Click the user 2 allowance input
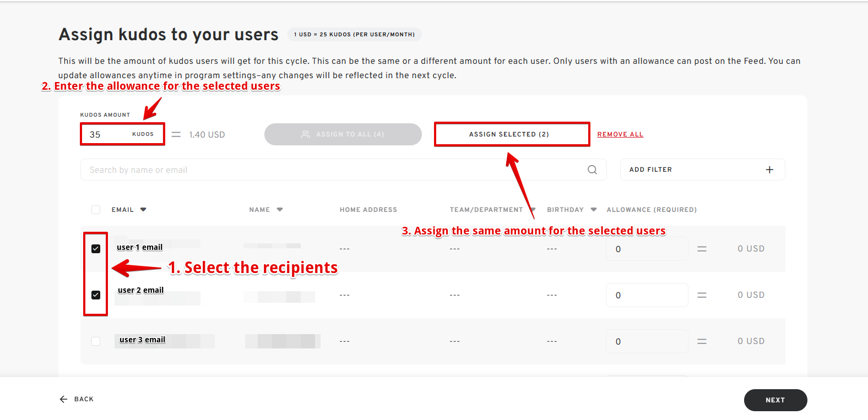Image resolution: width=868 pixels, height=420 pixels. [x=647, y=295]
